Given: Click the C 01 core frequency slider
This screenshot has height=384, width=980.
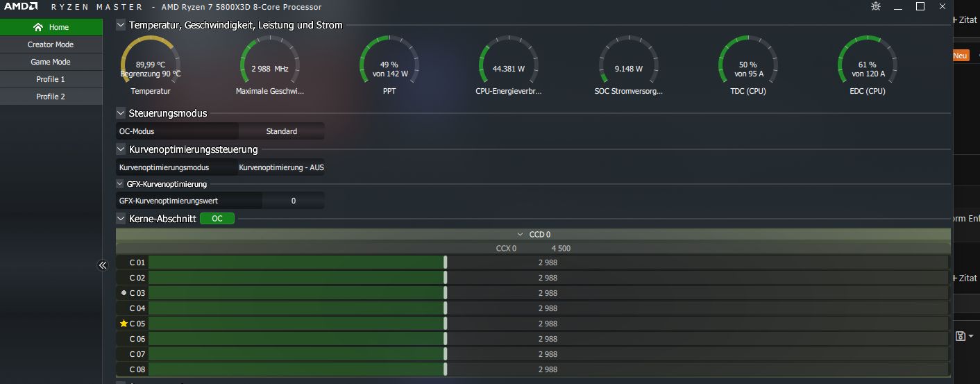Looking at the screenshot, I should [x=548, y=262].
